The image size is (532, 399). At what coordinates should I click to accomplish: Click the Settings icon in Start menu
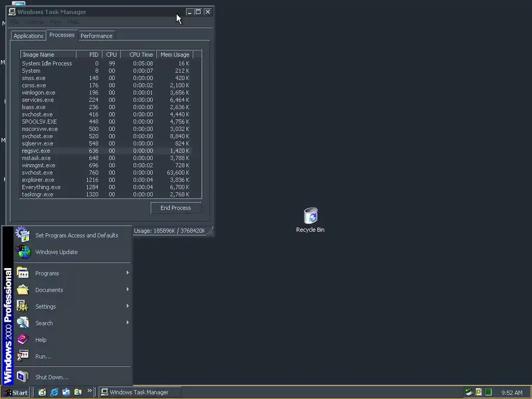click(x=23, y=306)
